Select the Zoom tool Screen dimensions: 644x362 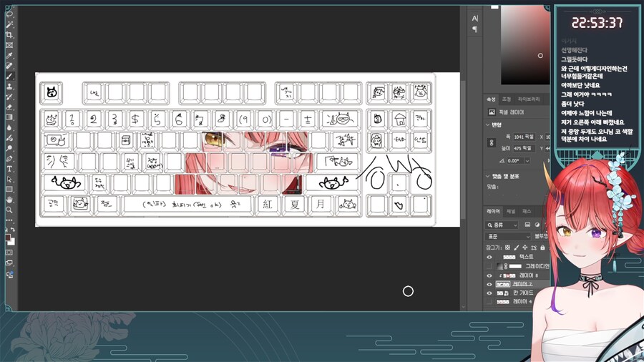pyautogui.click(x=9, y=210)
